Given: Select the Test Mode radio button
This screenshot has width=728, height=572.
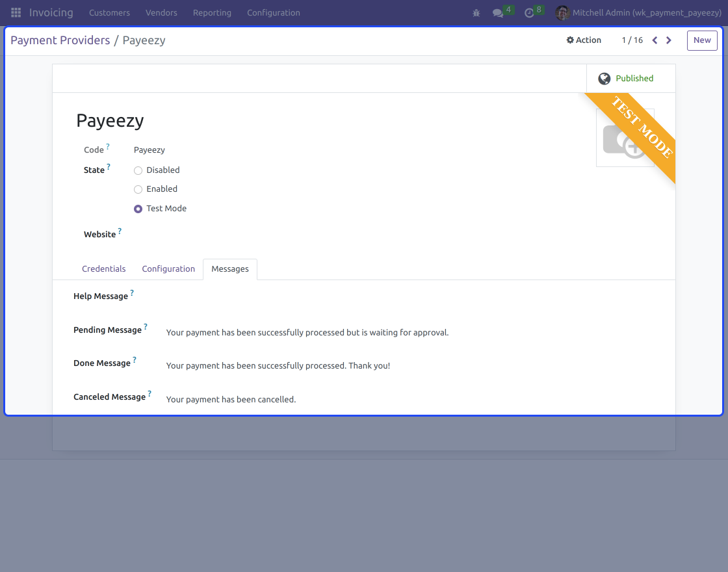Looking at the screenshot, I should 138,209.
